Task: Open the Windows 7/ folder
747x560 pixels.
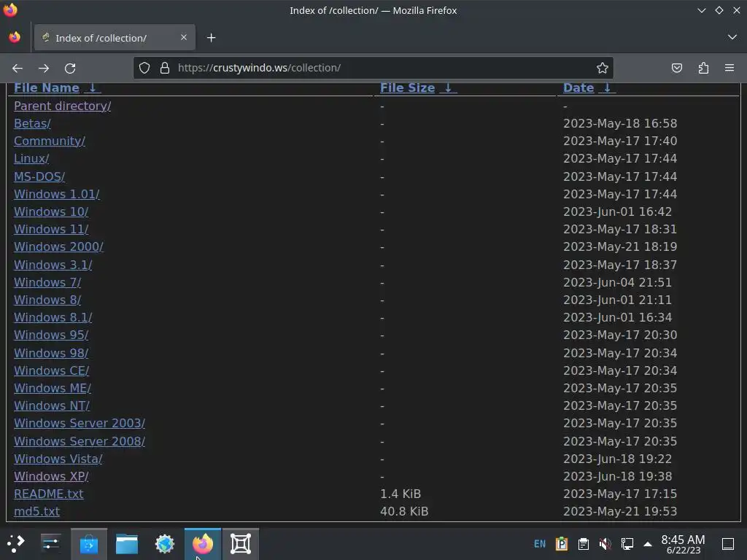Action: [47, 282]
